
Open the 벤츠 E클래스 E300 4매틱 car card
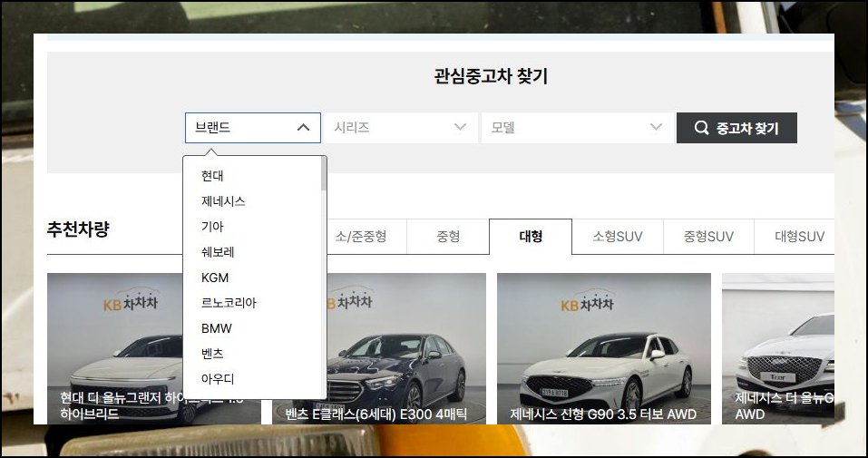406,348
